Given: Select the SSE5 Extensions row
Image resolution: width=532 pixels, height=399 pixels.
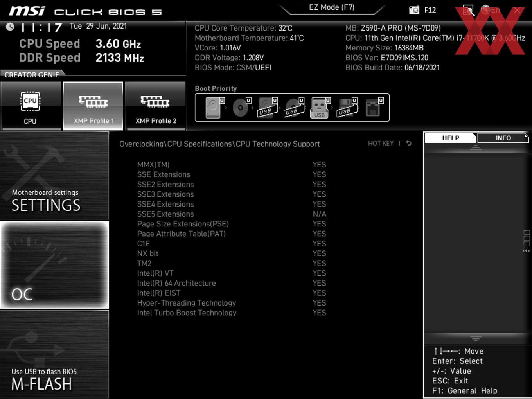Looking at the screenshot, I should (x=232, y=214).
